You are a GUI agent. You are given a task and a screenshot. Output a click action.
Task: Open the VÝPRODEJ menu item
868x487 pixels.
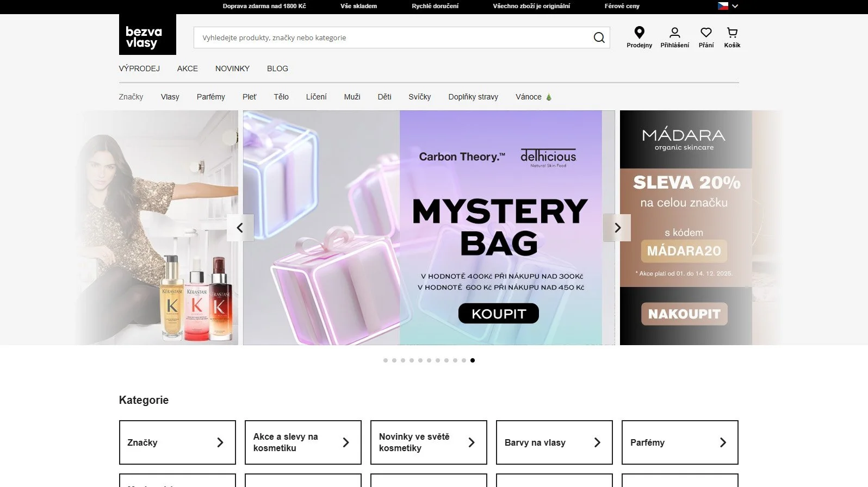tap(139, 68)
